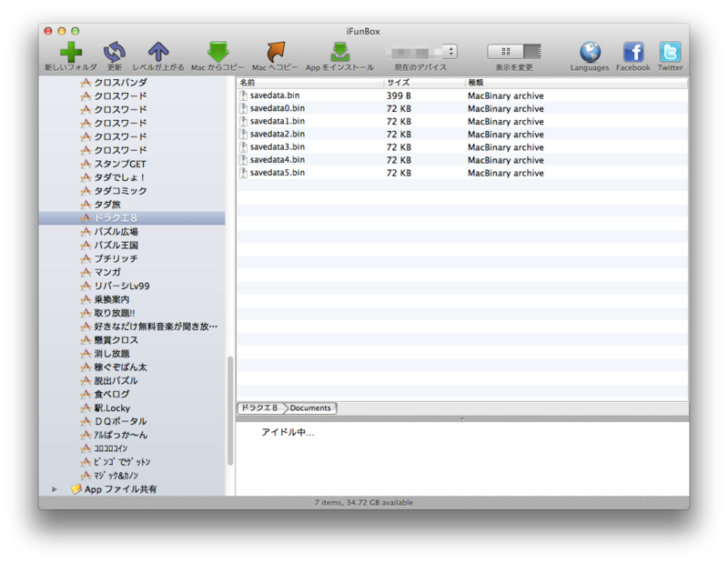Screen dimensions: 728x563
Task: Click the app icon beside DQポータル
Action: pyautogui.click(x=86, y=421)
